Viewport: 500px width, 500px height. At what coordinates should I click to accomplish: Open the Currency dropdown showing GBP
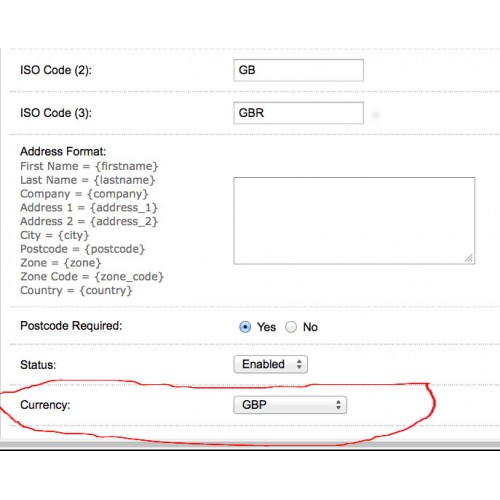290,405
